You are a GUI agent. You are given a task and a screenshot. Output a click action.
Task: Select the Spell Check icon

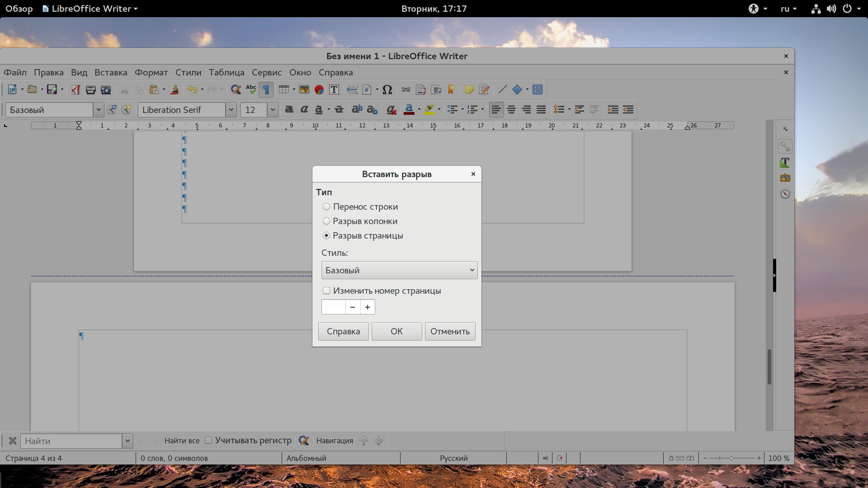[251, 89]
